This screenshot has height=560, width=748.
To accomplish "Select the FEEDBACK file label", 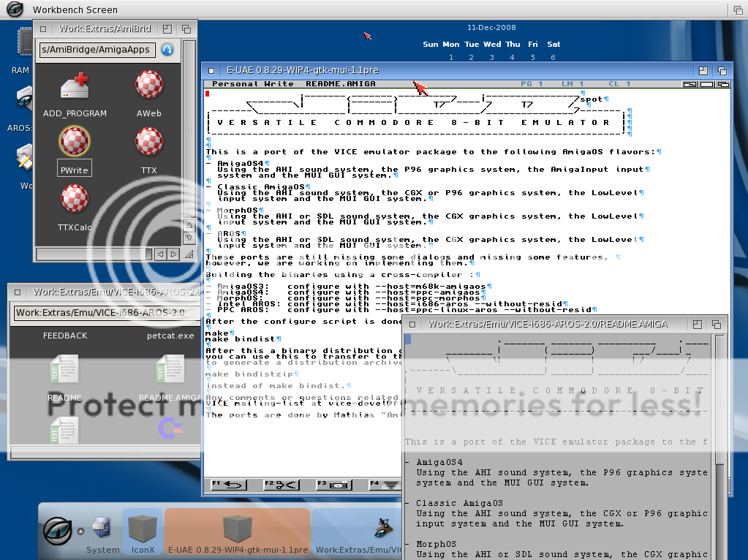I will tap(65, 336).
